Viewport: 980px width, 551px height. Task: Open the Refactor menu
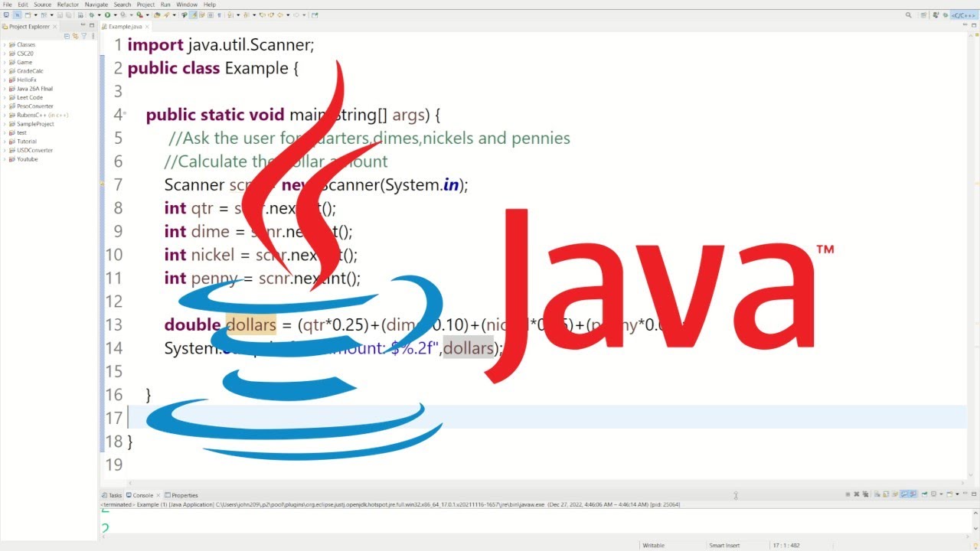tap(68, 5)
